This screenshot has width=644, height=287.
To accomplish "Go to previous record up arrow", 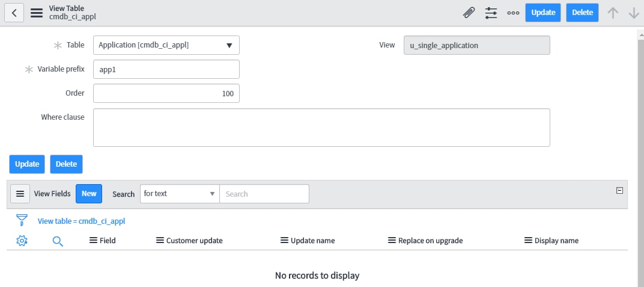I will (x=613, y=13).
